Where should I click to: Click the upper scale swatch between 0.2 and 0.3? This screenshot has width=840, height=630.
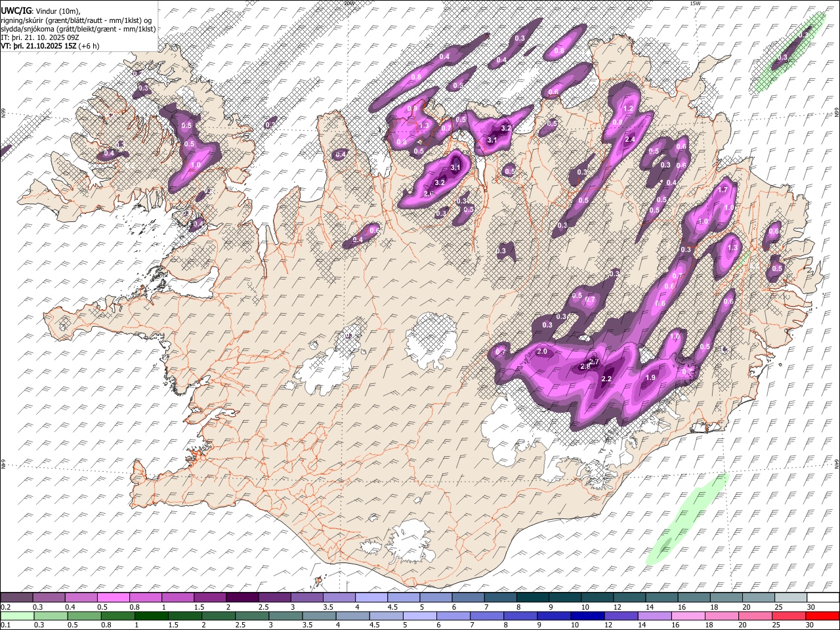coord(16,597)
